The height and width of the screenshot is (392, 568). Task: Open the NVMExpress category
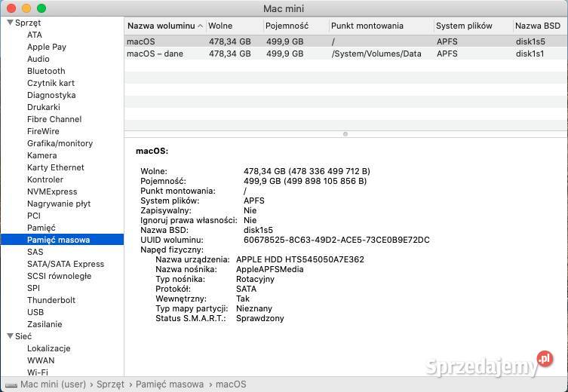[x=52, y=191]
